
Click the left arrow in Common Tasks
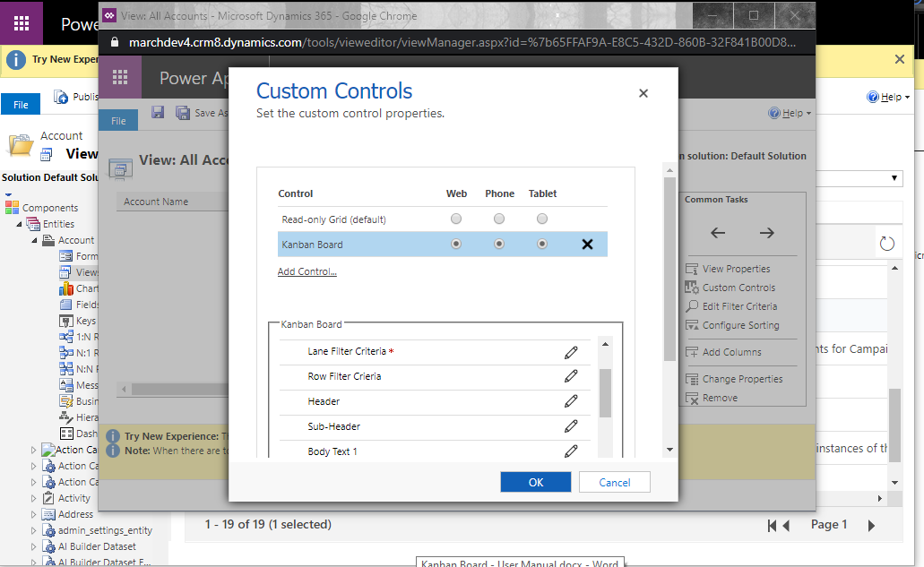point(718,233)
